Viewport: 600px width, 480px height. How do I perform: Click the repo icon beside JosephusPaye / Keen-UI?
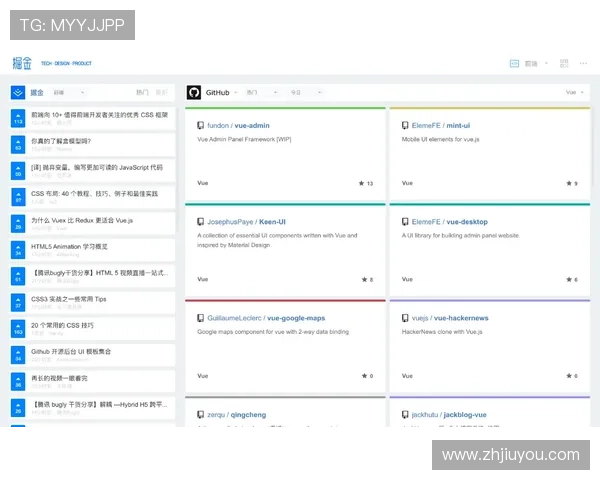point(201,222)
